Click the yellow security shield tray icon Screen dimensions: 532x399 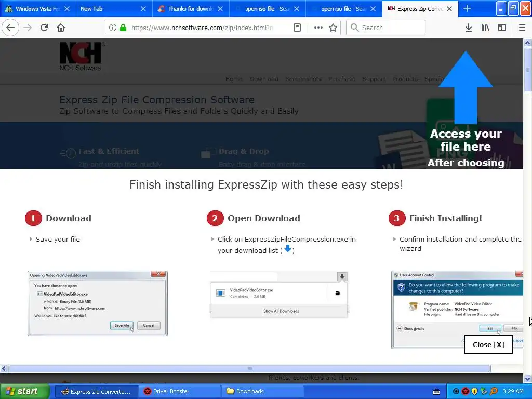click(x=474, y=392)
